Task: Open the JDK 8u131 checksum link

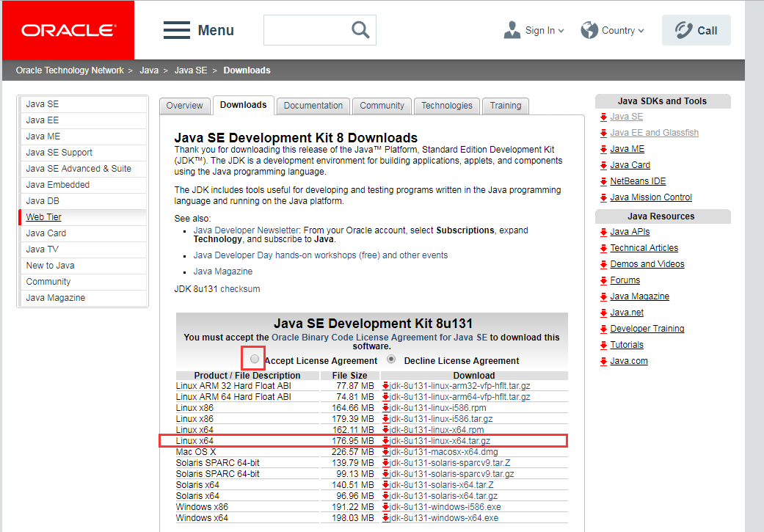Action: click(x=240, y=289)
